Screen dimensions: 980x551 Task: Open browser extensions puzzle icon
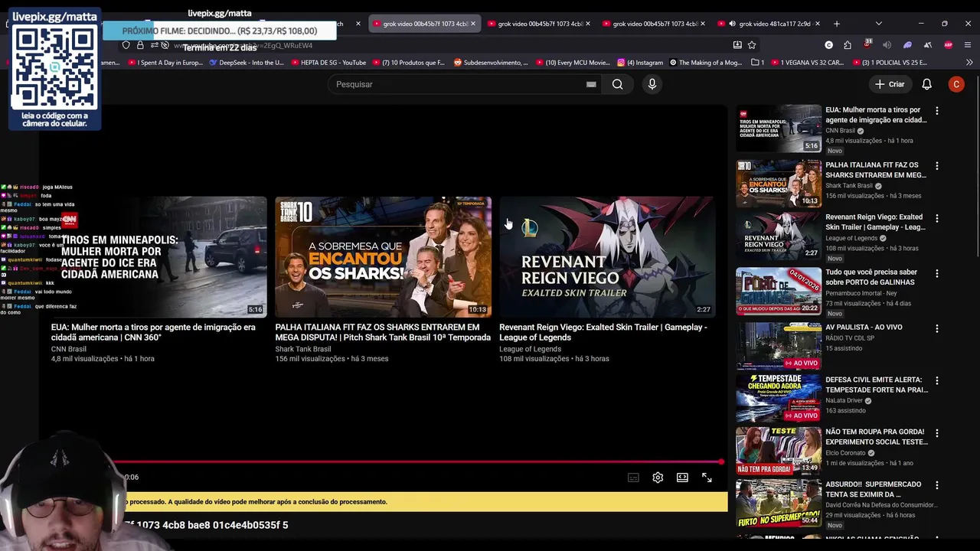pyautogui.click(x=848, y=45)
